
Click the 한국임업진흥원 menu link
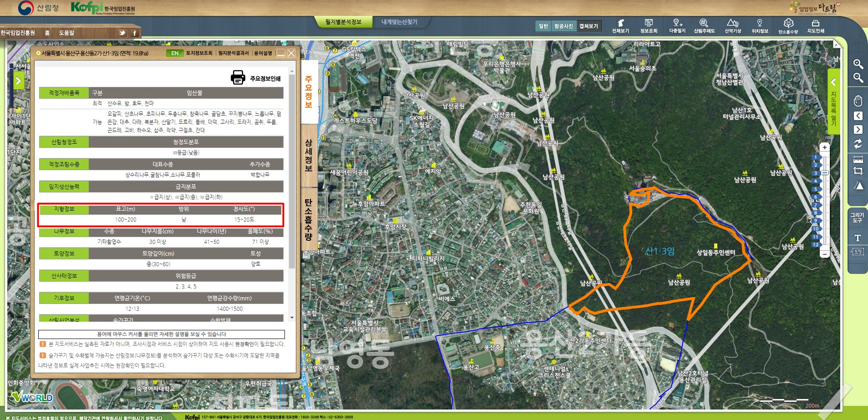pyautogui.click(x=18, y=33)
